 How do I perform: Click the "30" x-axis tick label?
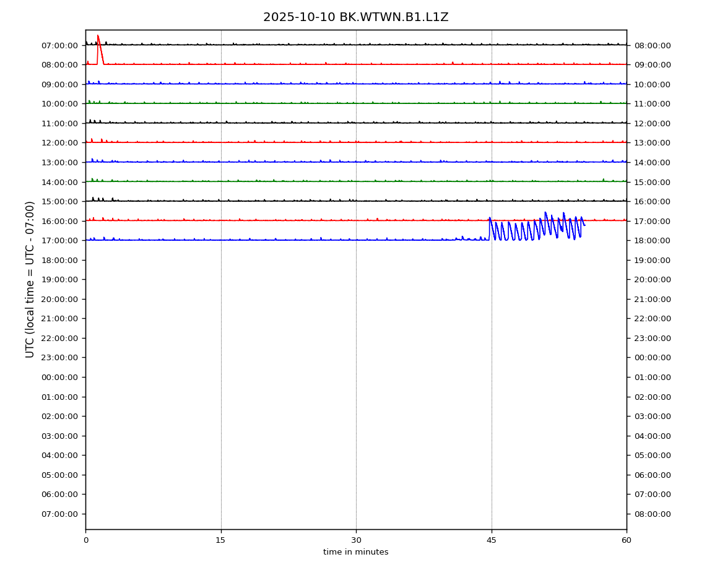356,540
